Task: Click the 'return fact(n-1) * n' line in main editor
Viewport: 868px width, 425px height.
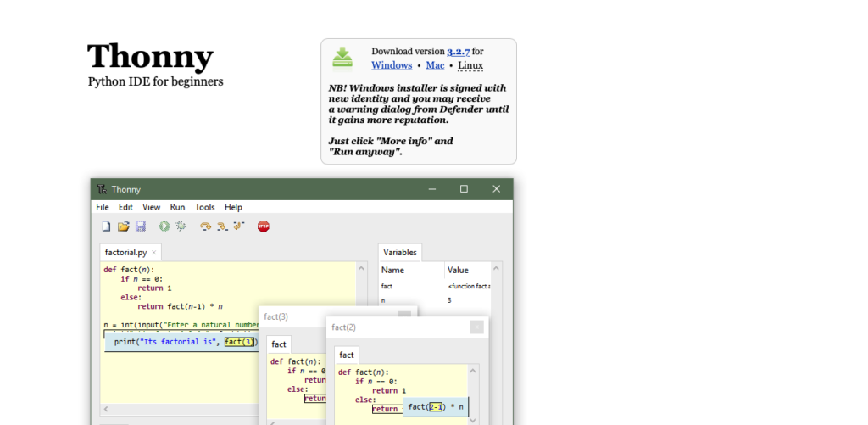Action: 180,306
